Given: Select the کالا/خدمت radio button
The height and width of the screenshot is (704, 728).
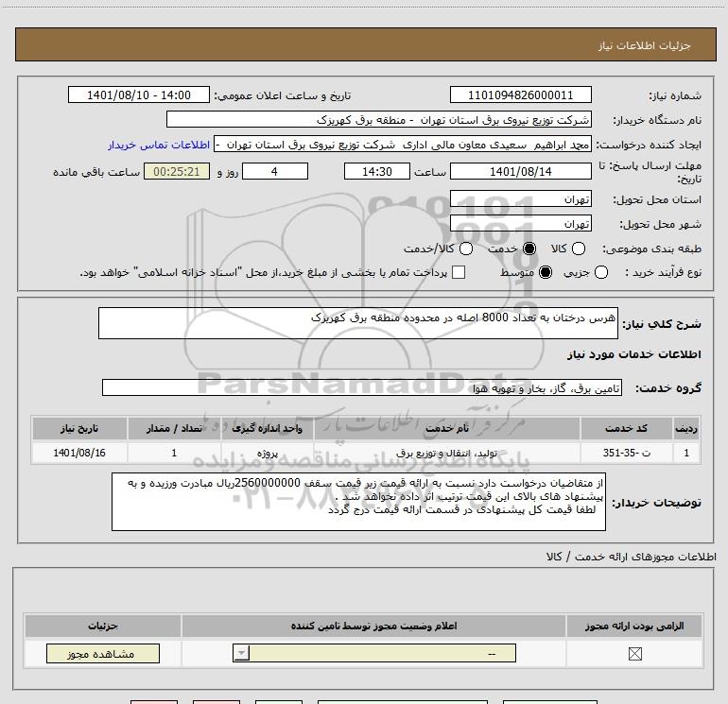Looking at the screenshot, I should click(x=466, y=249).
